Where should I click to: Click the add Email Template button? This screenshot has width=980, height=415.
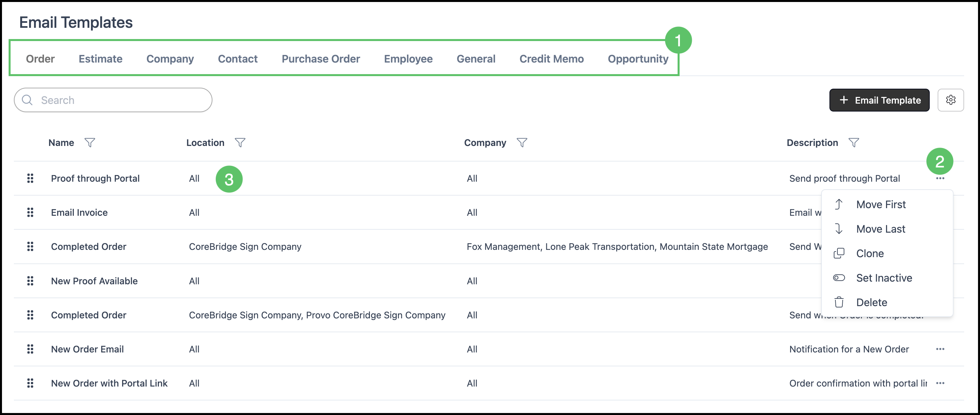pos(879,100)
